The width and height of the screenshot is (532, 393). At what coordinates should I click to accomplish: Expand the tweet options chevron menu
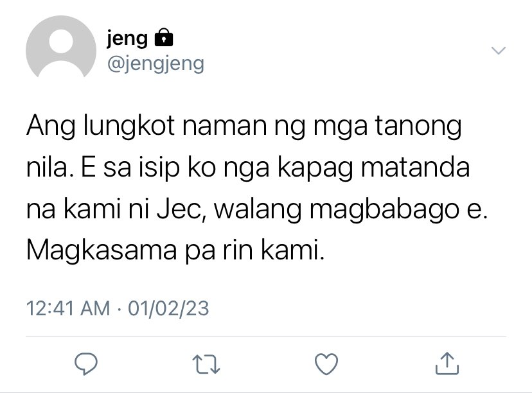[499, 51]
